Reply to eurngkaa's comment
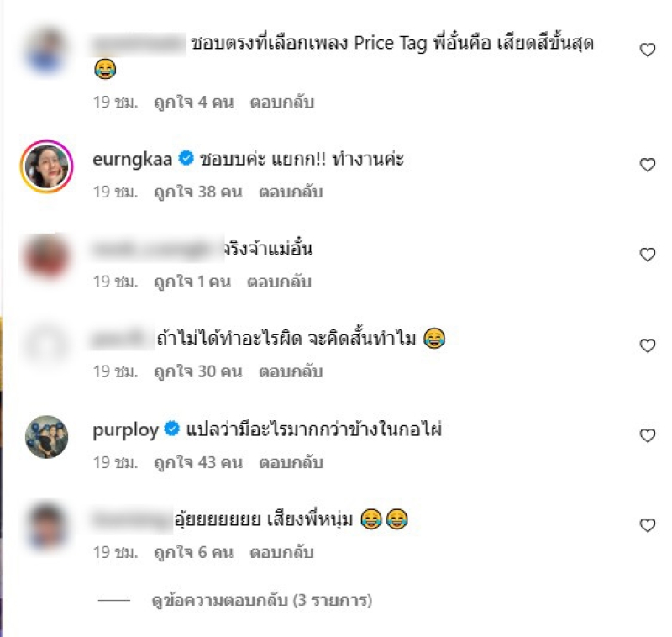The width and height of the screenshot is (672, 637). (x=291, y=192)
